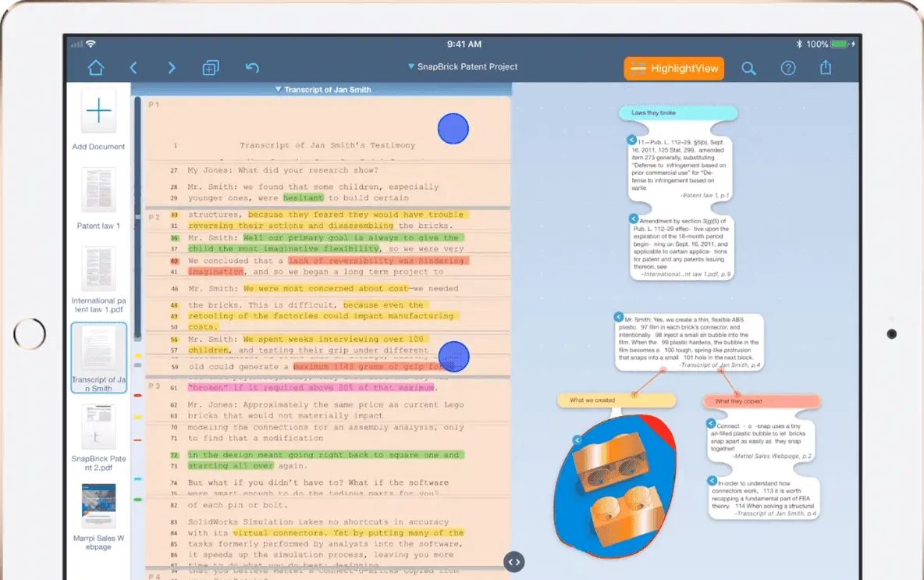Open International patent law 1.pdf thumbnail
Image resolution: width=924 pixels, height=580 pixels.
[x=98, y=269]
